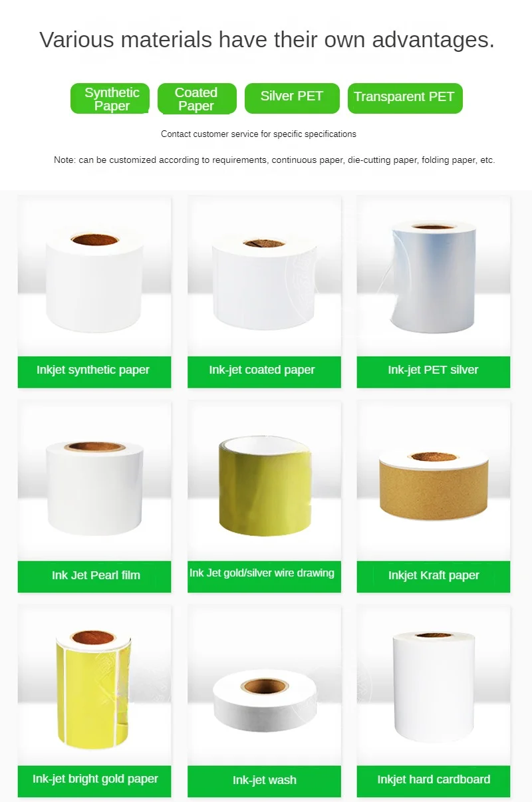The height and width of the screenshot is (802, 532).
Task: Choose the Silver PET option
Action: tap(292, 98)
